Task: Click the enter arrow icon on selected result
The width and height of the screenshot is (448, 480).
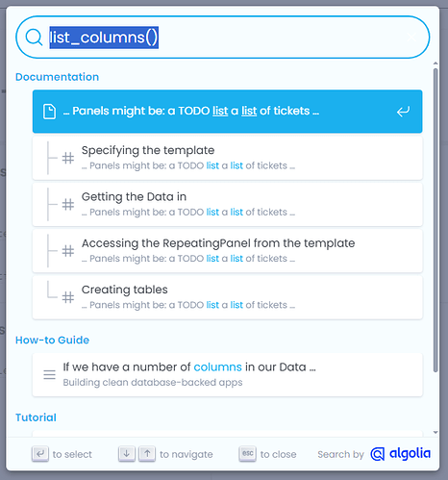Action: pos(403,112)
